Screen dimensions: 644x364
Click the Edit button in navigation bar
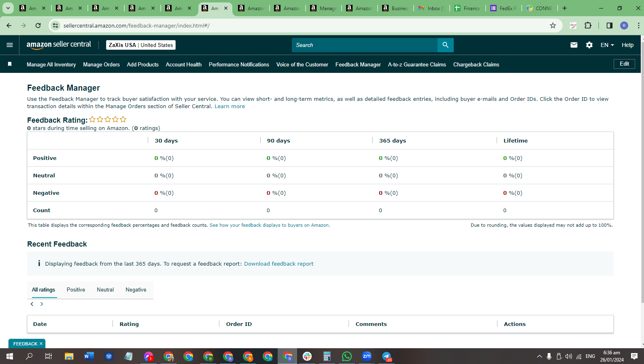pos(624,64)
